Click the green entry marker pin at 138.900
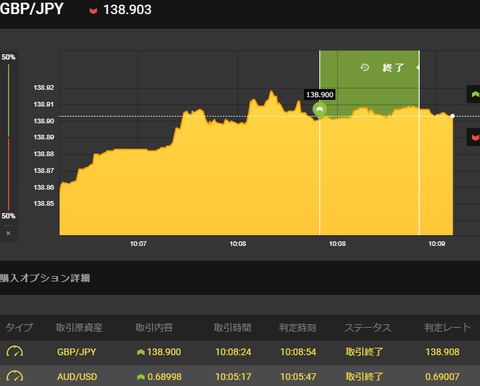 [x=319, y=110]
